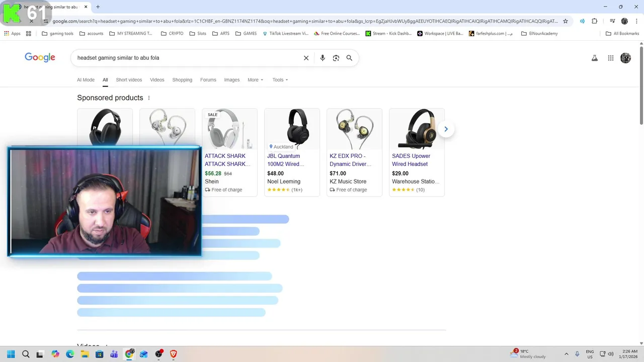The width and height of the screenshot is (644, 362).
Task: Open TikTok Livestream bookmark
Action: 285,34
